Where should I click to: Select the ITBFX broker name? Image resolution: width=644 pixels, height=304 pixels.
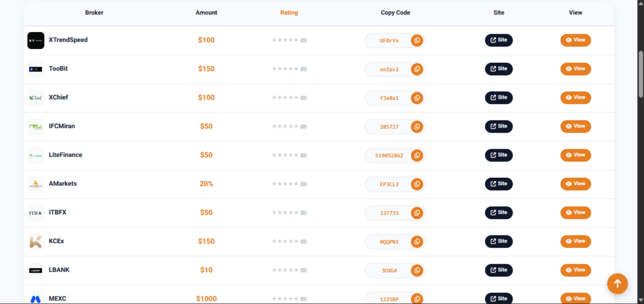pos(57,212)
